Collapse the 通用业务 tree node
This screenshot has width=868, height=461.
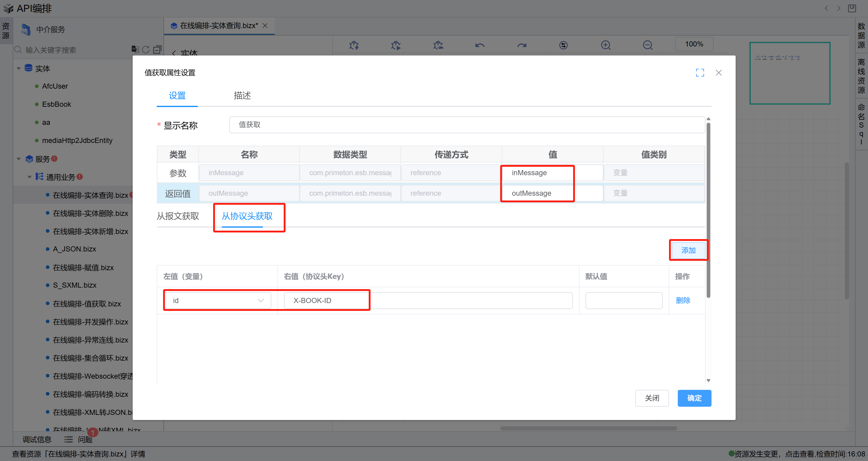click(x=30, y=177)
